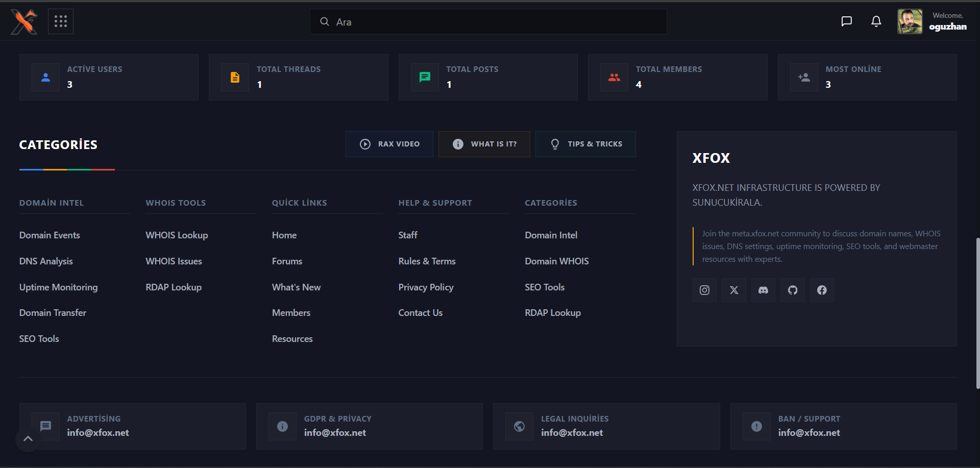Open the apps grid menu
The width and height of the screenshot is (980, 468).
point(61,21)
